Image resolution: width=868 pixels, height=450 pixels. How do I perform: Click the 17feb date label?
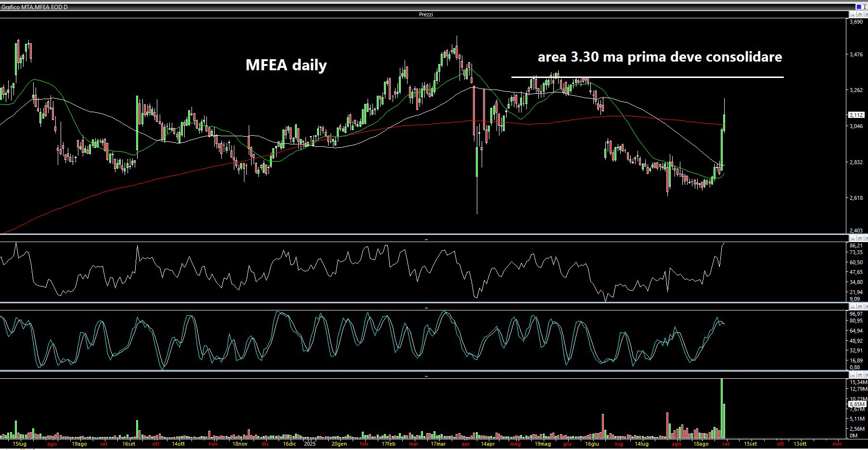pyautogui.click(x=388, y=444)
